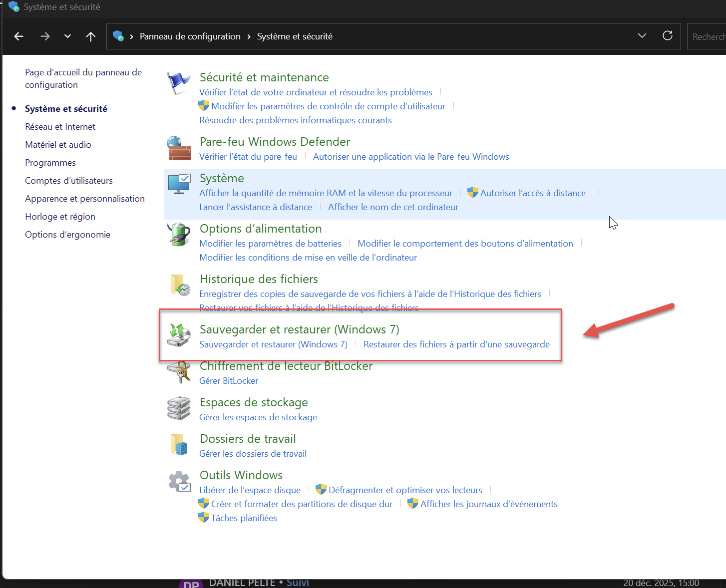
Task: Click Autoriser l'accès à distance
Action: [533, 193]
